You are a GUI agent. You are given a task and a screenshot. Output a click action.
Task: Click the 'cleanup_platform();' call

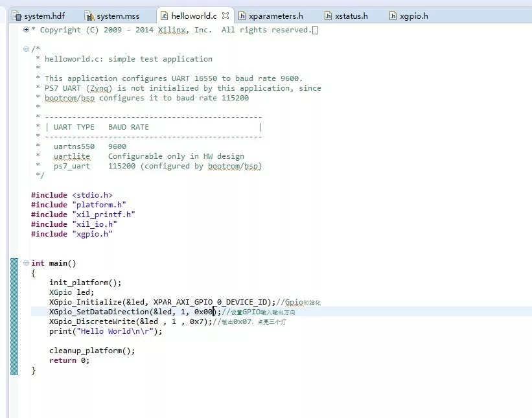click(92, 351)
